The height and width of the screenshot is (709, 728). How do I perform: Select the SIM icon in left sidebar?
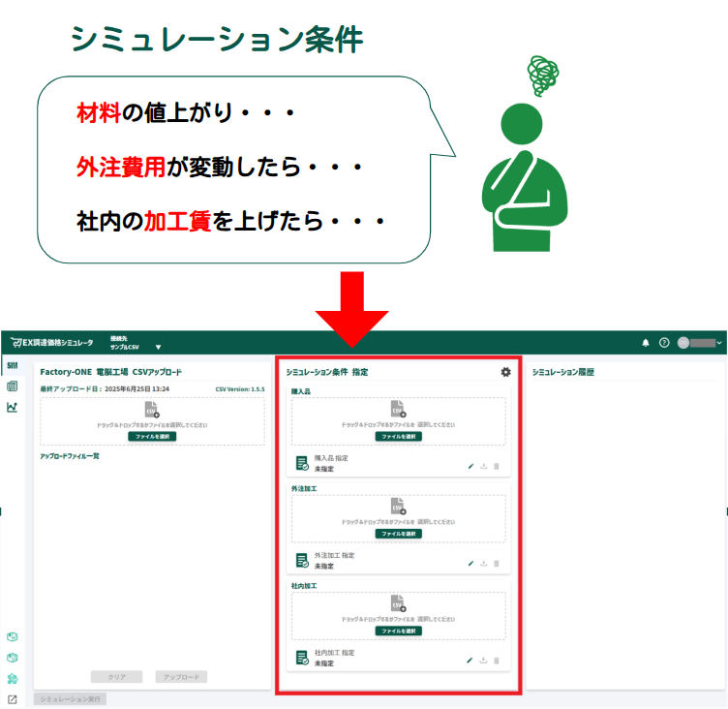(12, 365)
